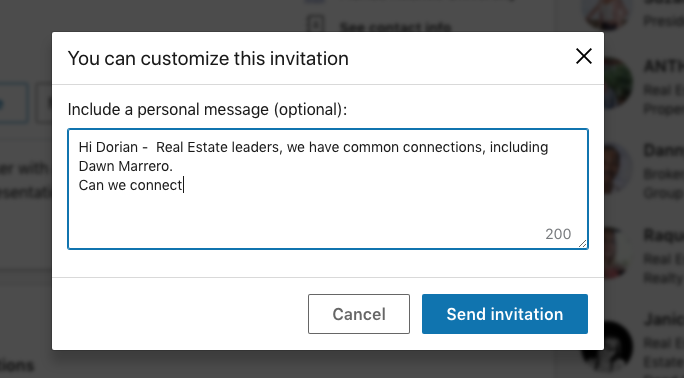
Task: Click the ANTH... name in sidebar
Action: (x=664, y=66)
